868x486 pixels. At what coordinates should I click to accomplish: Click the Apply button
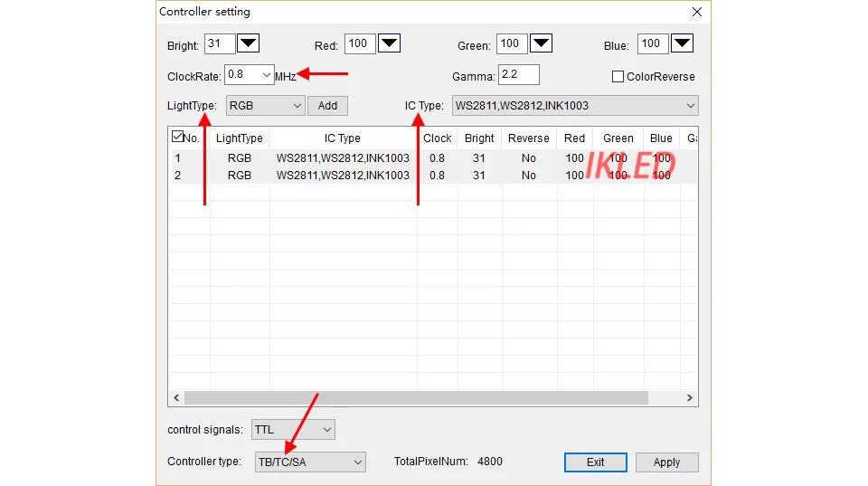[x=666, y=462]
